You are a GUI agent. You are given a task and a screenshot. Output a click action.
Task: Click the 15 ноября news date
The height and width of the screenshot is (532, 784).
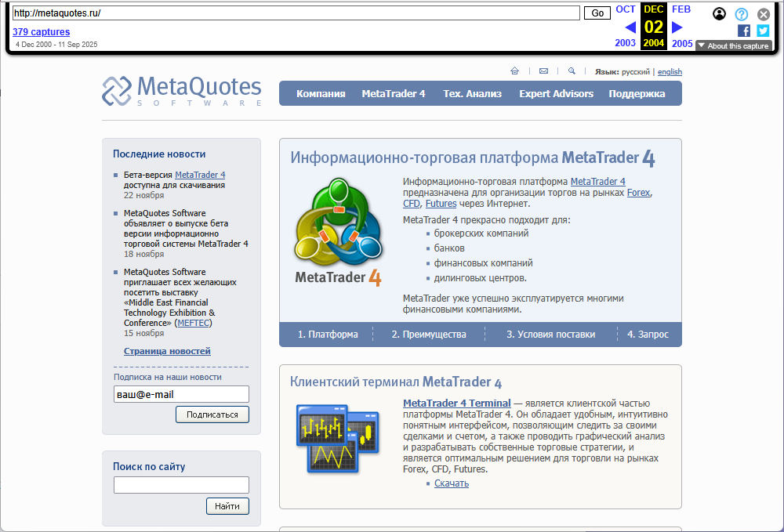click(x=144, y=333)
